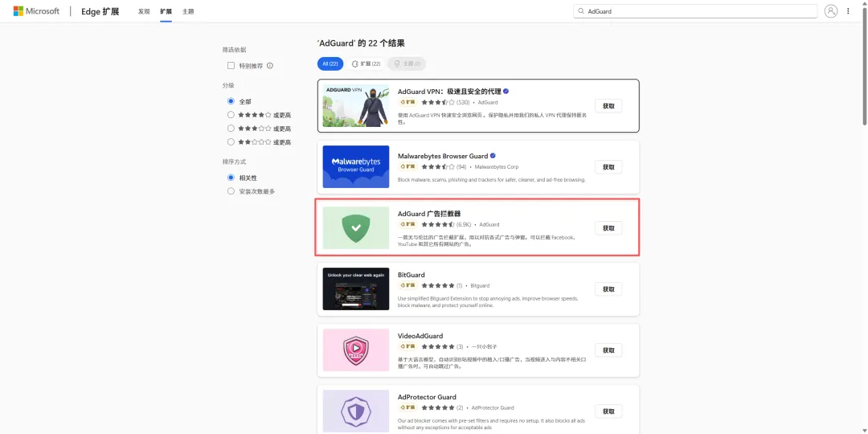The height and width of the screenshot is (434, 868).
Task: Click the star rating of AdGuard 广告拦截器
Action: tap(438, 225)
